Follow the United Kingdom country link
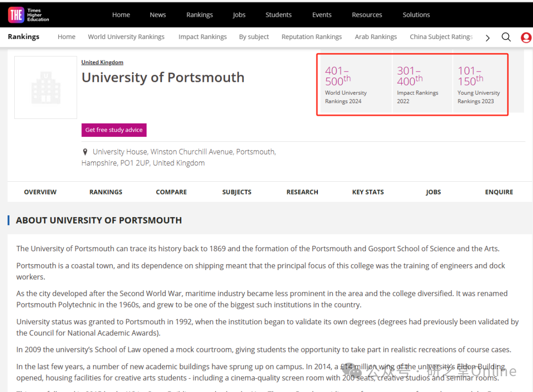The image size is (533, 392). (x=102, y=62)
